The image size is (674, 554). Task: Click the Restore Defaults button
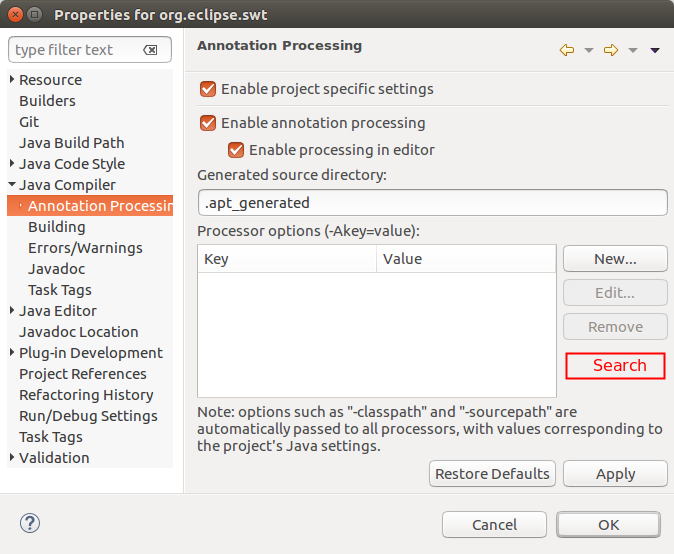tap(492, 474)
